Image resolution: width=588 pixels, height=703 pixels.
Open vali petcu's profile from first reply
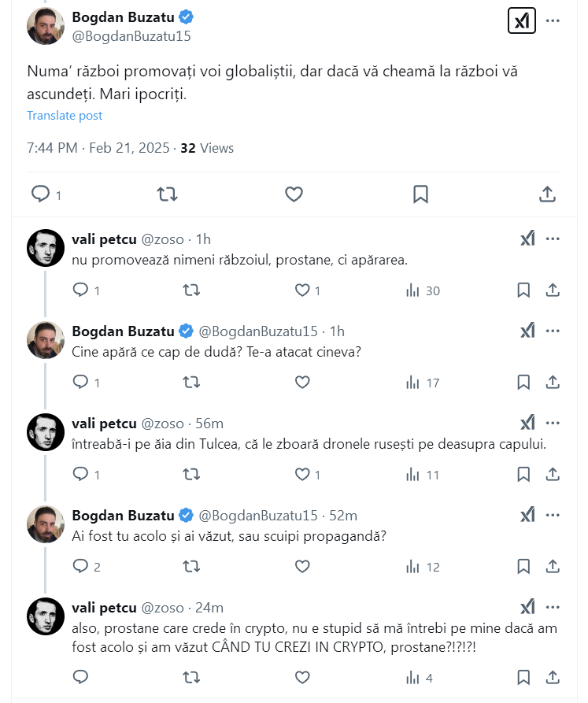point(46,248)
